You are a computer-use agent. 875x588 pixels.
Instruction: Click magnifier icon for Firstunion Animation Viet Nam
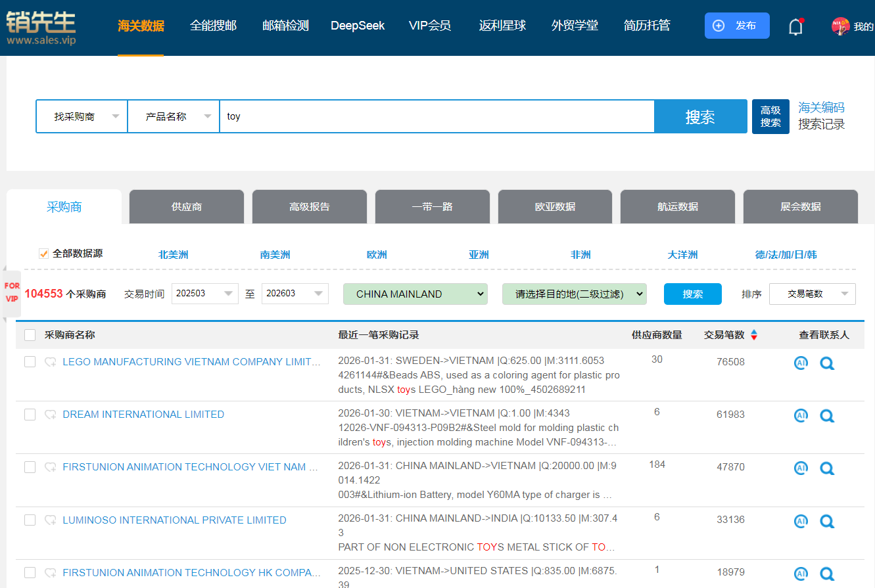(x=827, y=468)
